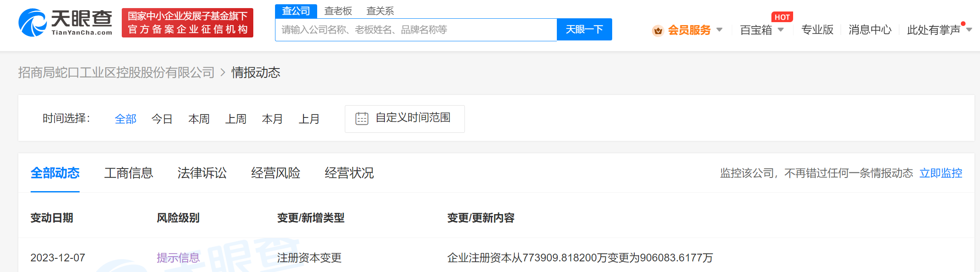
Task: Open the 经营状况 tab
Action: [349, 173]
